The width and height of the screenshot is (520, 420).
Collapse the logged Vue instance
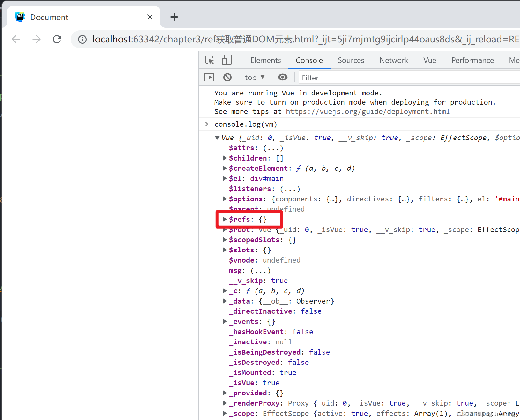tap(217, 138)
